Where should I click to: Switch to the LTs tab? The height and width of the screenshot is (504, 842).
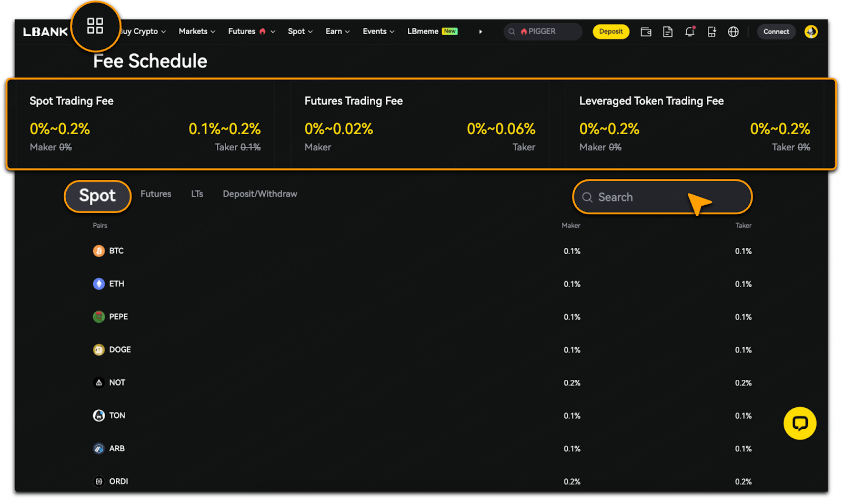click(x=197, y=194)
